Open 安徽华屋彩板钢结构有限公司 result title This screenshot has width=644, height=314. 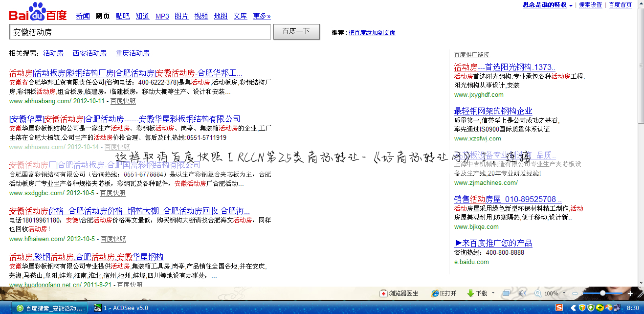click(125, 119)
